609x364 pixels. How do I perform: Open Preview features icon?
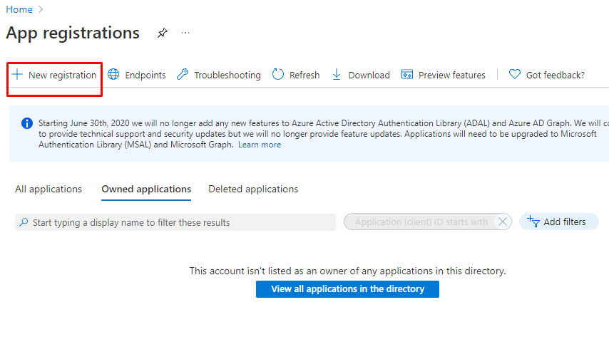[x=407, y=75]
